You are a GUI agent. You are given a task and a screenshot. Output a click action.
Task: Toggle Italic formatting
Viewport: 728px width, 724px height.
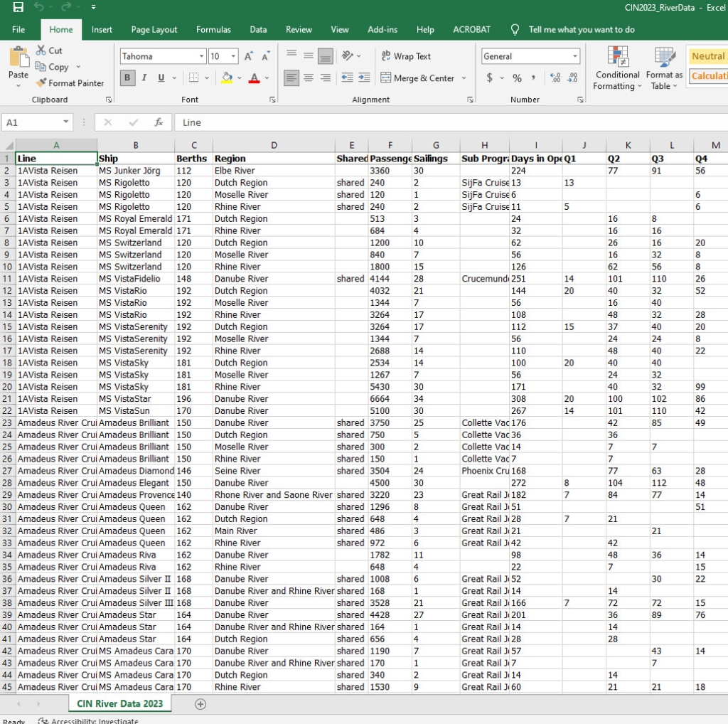(144, 78)
